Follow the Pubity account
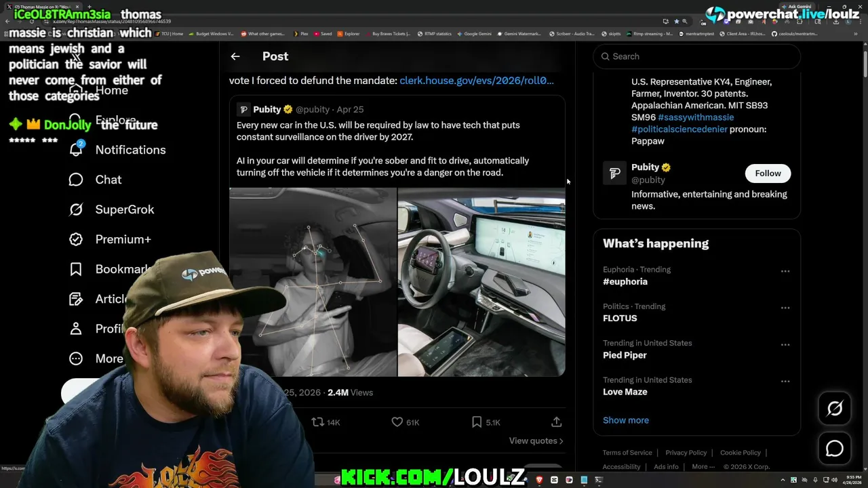Screen dimensions: 868x488 [x=768, y=174]
